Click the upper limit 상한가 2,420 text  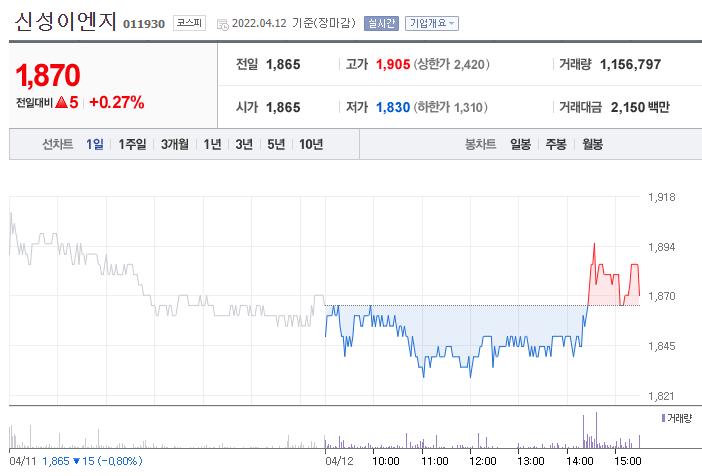pos(451,64)
